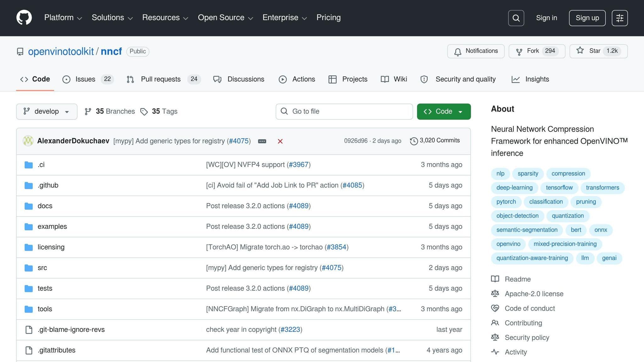Click Sign in

[547, 18]
